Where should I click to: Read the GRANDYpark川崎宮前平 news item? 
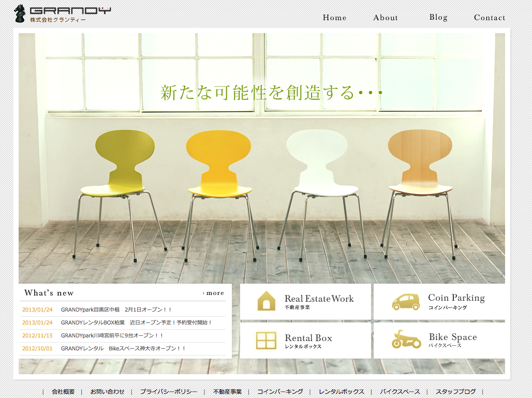point(112,335)
